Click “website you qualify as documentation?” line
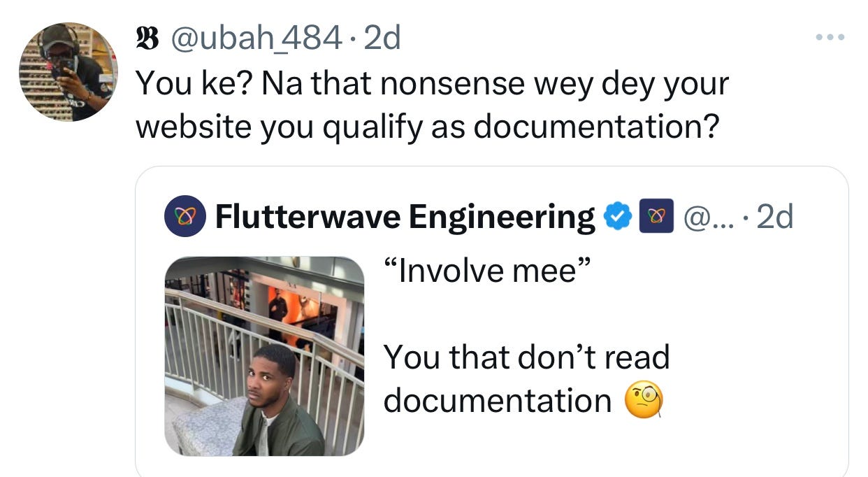The image size is (868, 477). 427,127
